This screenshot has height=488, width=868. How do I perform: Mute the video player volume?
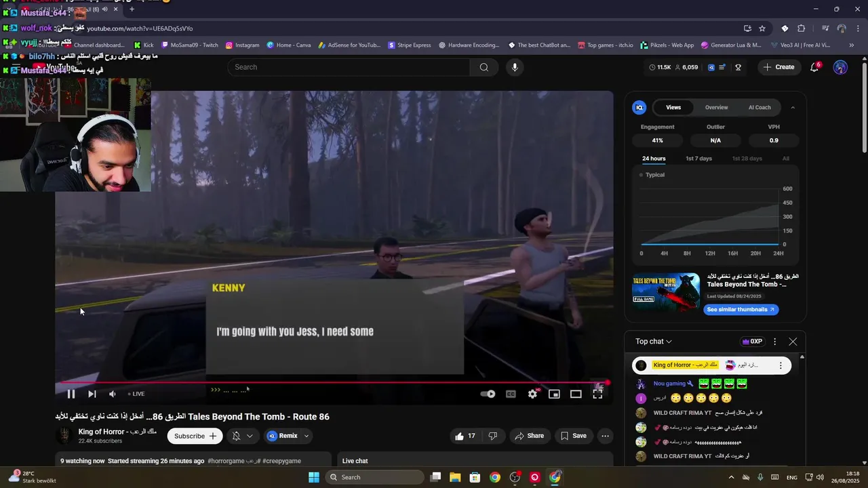[113, 394]
